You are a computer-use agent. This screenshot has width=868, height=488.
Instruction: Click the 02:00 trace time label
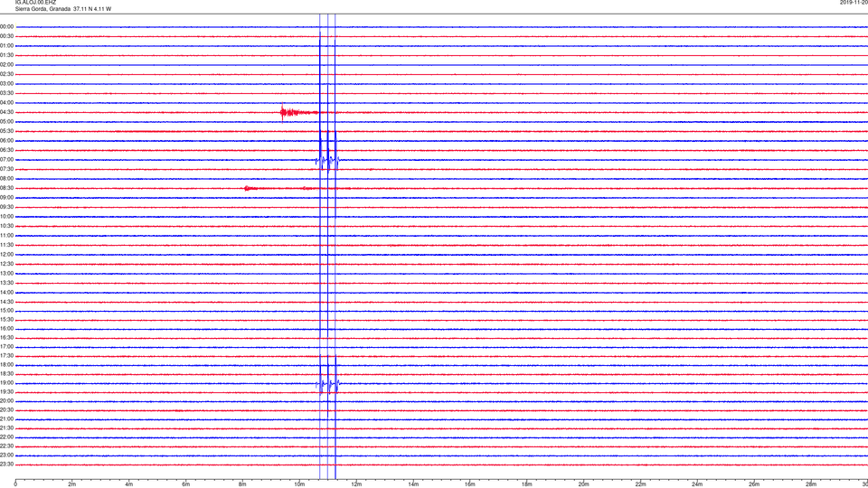click(6, 65)
